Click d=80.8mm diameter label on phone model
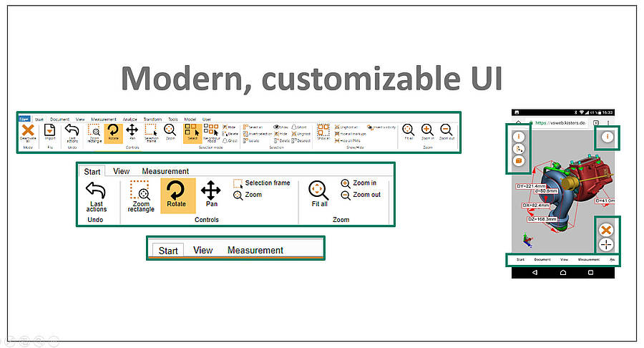Screen dimensions: 644x348 546,191
